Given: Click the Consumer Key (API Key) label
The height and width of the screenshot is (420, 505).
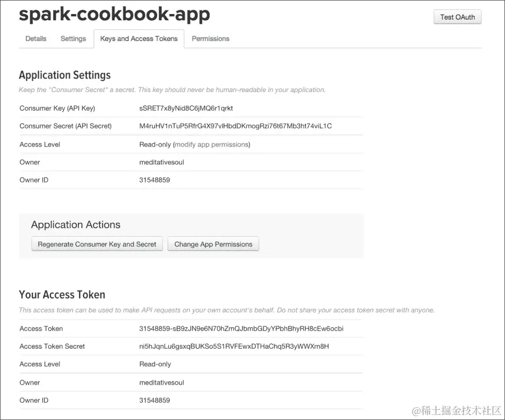Looking at the screenshot, I should point(57,108).
